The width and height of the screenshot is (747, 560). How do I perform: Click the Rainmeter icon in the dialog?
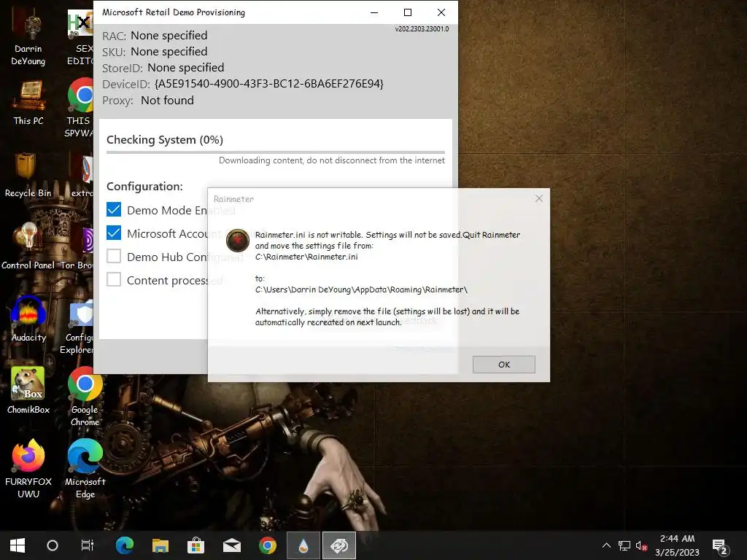[237, 240]
